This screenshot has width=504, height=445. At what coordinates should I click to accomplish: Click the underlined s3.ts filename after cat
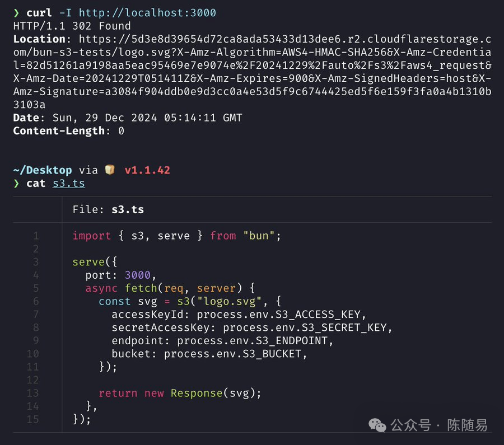tap(69, 183)
